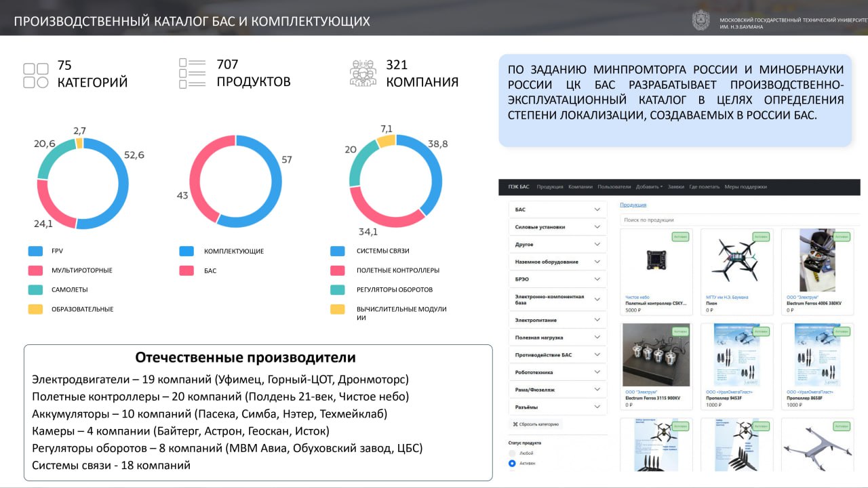Click Активен badge on Ferros 4006 card
868x488 pixels.
click(x=842, y=237)
